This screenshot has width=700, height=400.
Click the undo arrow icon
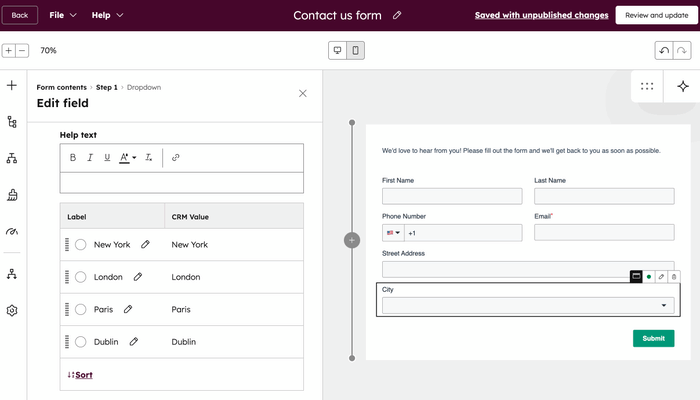(664, 50)
